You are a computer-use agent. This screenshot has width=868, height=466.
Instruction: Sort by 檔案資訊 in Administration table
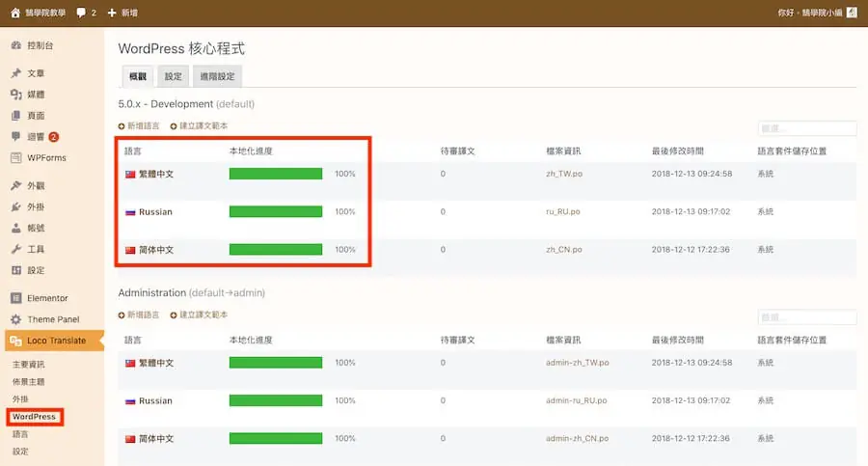coord(563,340)
